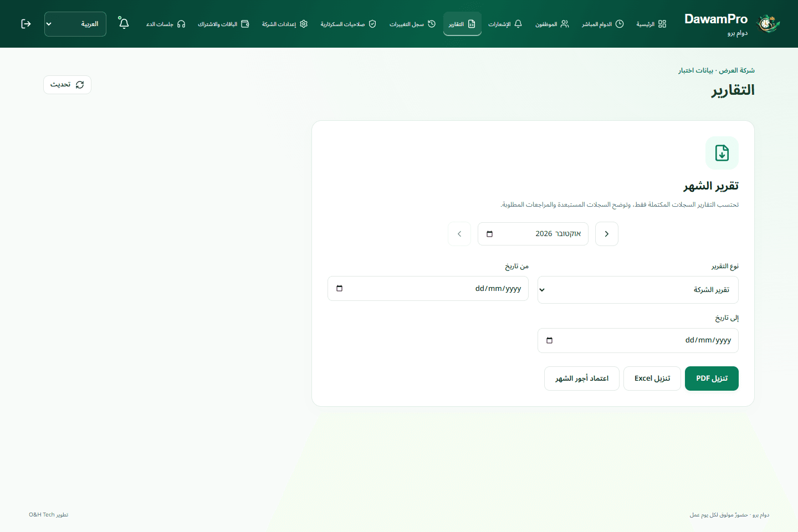798x532 pixels.
Task: Select the التقارير reports tab
Action: 462,24
